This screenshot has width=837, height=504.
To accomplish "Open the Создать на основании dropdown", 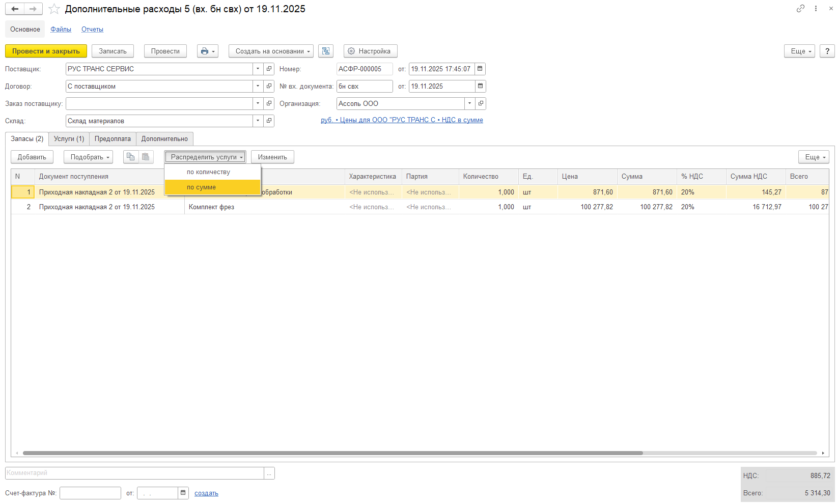I will point(271,51).
